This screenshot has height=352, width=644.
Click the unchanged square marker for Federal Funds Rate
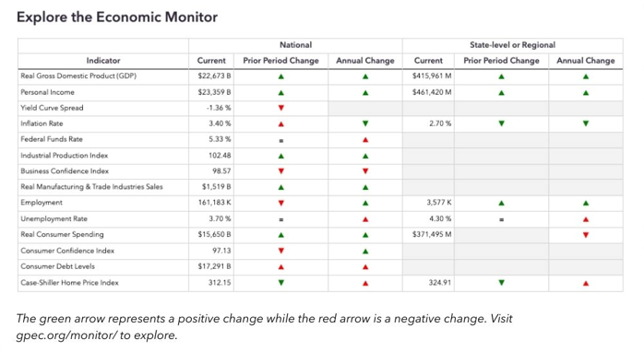coord(280,140)
